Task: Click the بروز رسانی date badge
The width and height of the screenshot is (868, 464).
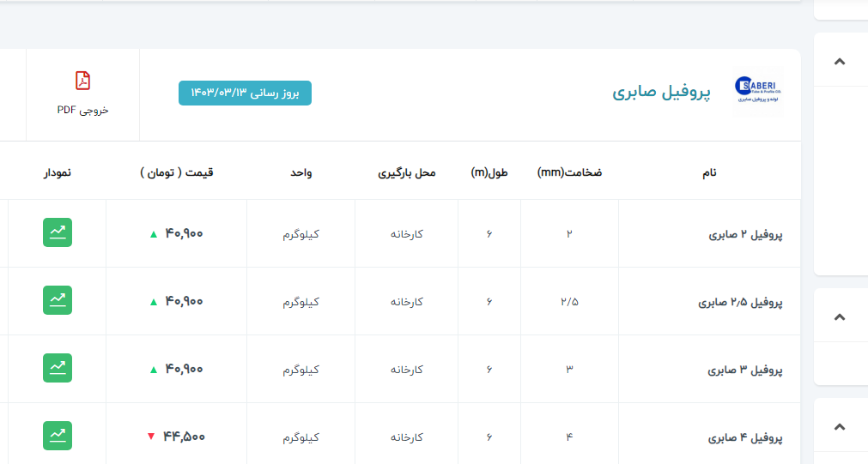Action: [x=245, y=93]
